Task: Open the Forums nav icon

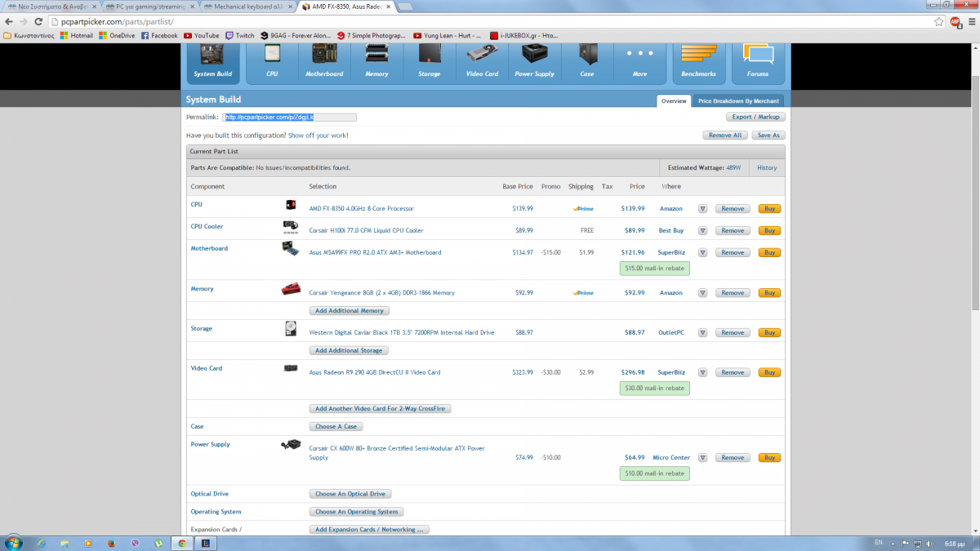Action: tap(758, 62)
